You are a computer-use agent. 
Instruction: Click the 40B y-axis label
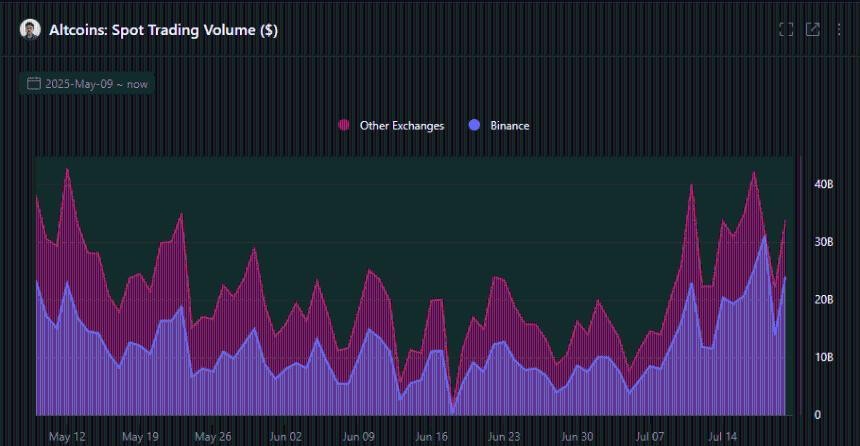tap(824, 185)
